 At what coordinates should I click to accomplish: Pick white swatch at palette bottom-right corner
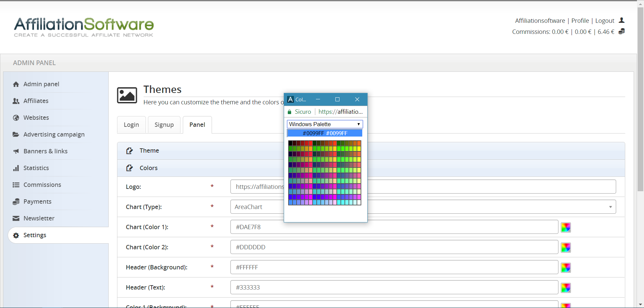click(359, 202)
